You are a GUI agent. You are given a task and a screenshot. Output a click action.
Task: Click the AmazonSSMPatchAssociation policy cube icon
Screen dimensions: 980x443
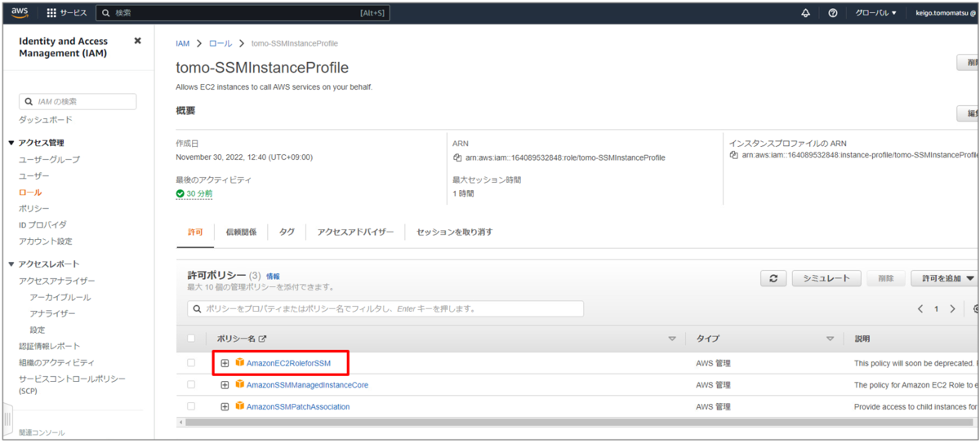[x=240, y=406]
